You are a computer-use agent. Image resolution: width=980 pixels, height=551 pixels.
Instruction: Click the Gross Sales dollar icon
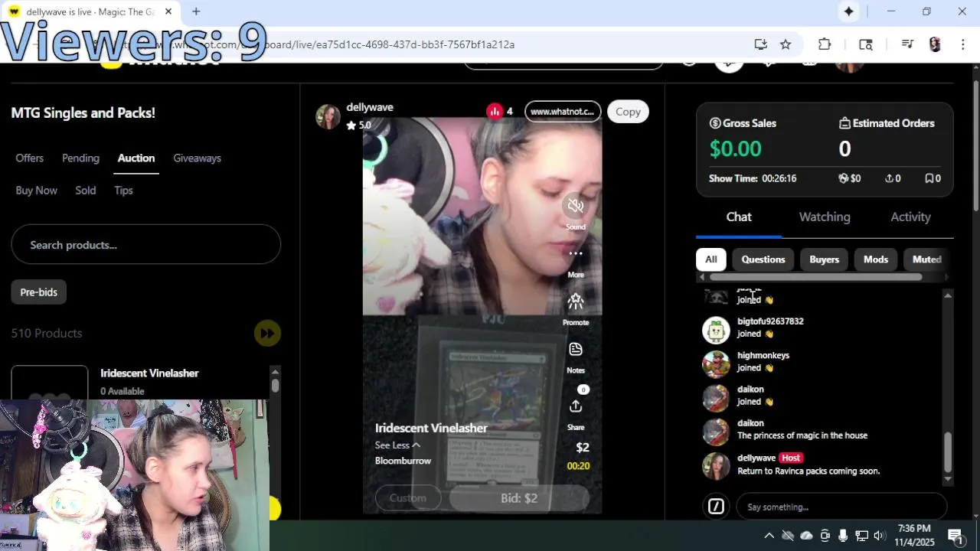tap(715, 123)
